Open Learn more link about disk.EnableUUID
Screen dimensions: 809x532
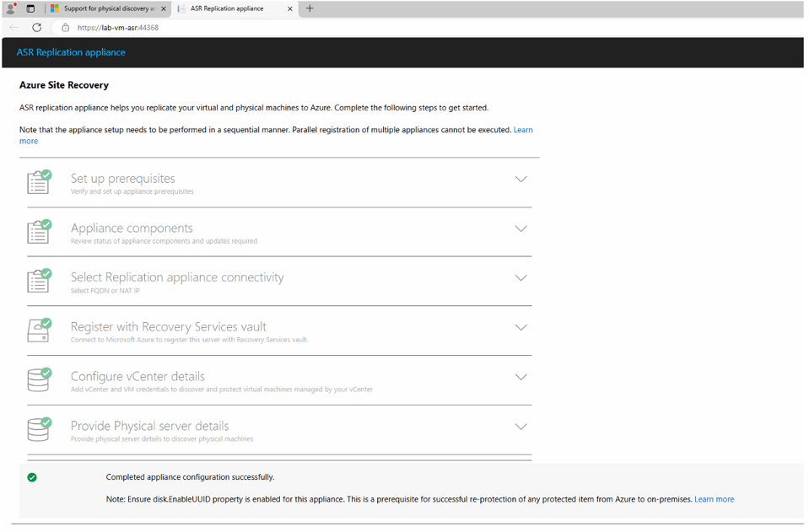pos(714,499)
